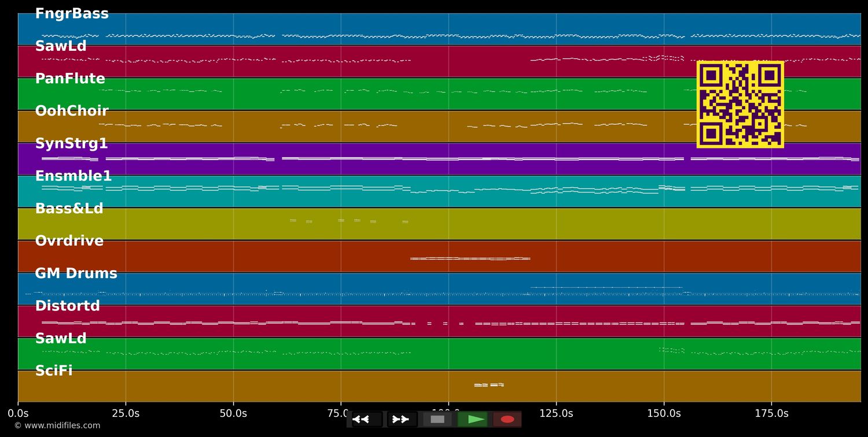
Task: Click the SciFi notes cluster
Action: [x=489, y=384]
